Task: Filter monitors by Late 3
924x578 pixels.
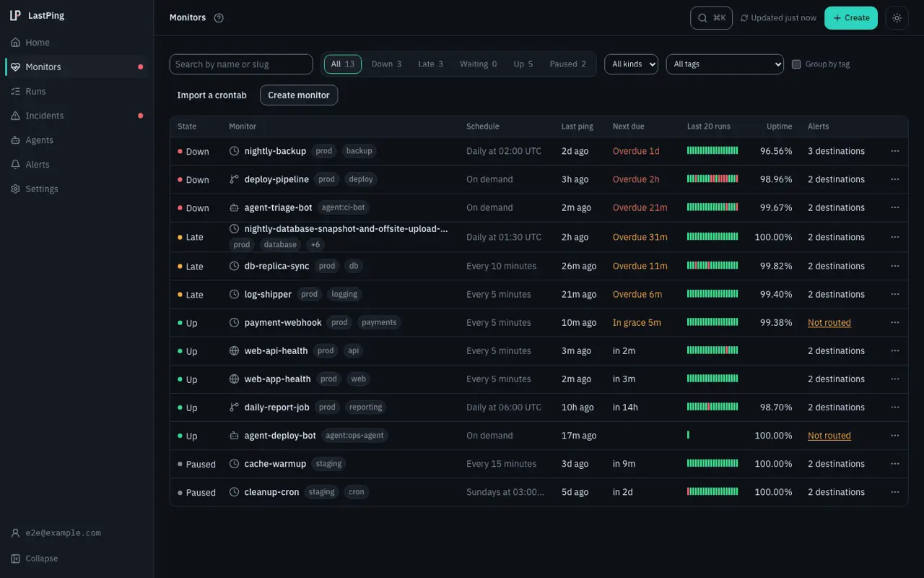Action: 430,64
